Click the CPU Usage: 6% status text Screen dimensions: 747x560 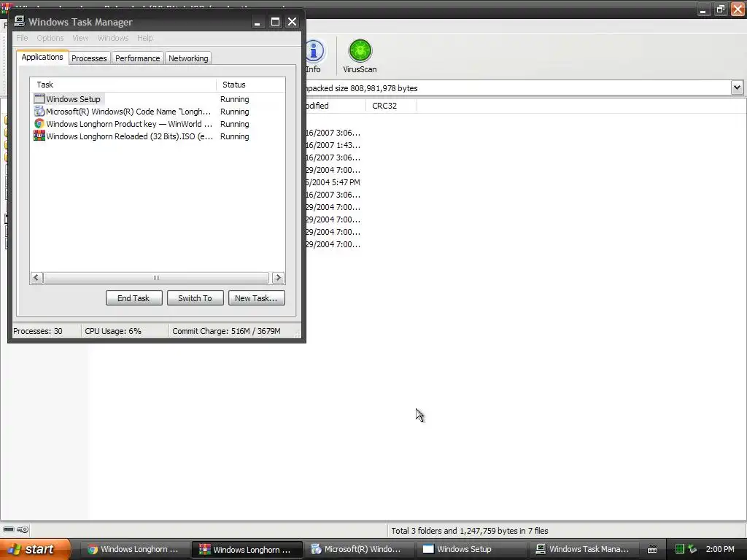pos(113,331)
